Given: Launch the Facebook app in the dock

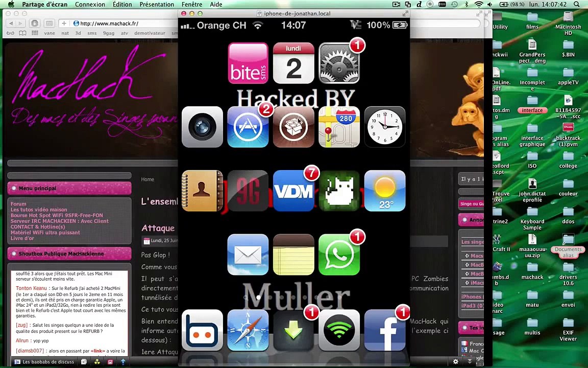Looking at the screenshot, I should click(385, 330).
